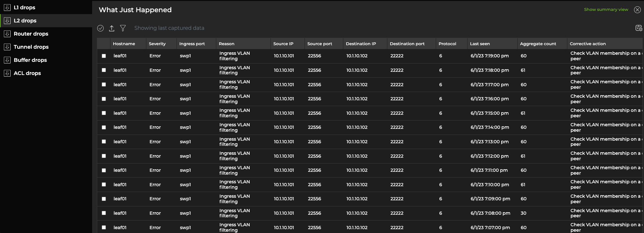Click the L1 drops download icon
This screenshot has height=233, width=644.
pos(7,7)
